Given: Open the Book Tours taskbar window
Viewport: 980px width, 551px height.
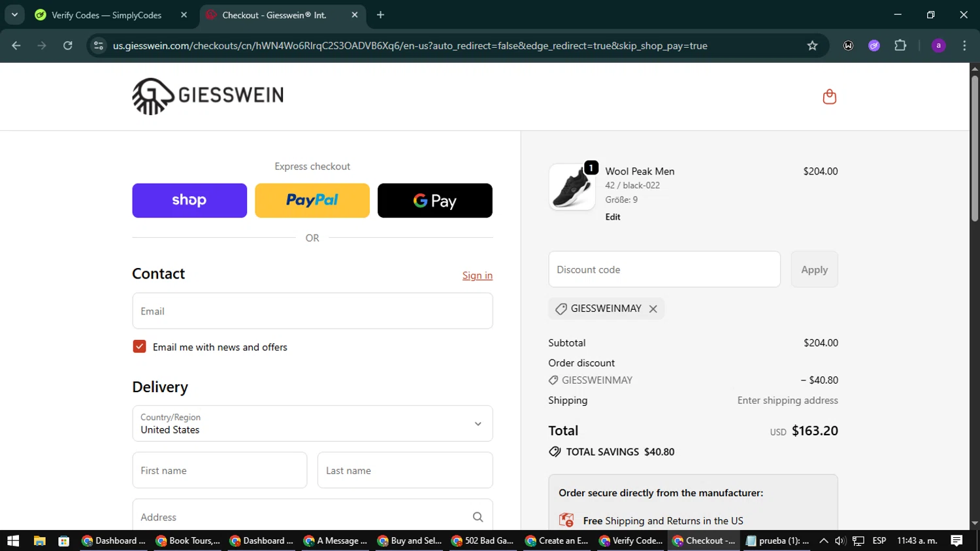Looking at the screenshot, I should pyautogui.click(x=188, y=541).
